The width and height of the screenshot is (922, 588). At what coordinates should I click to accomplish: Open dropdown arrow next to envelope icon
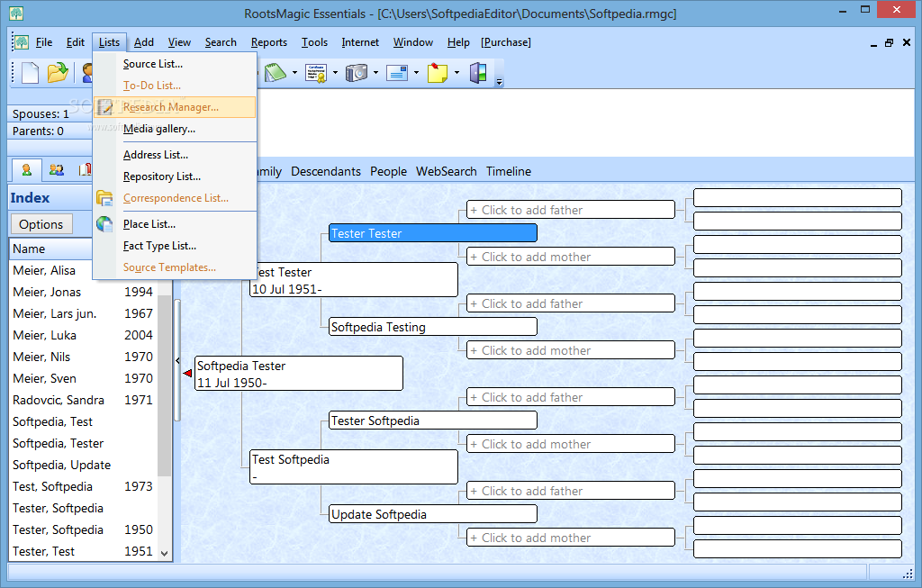(416, 73)
